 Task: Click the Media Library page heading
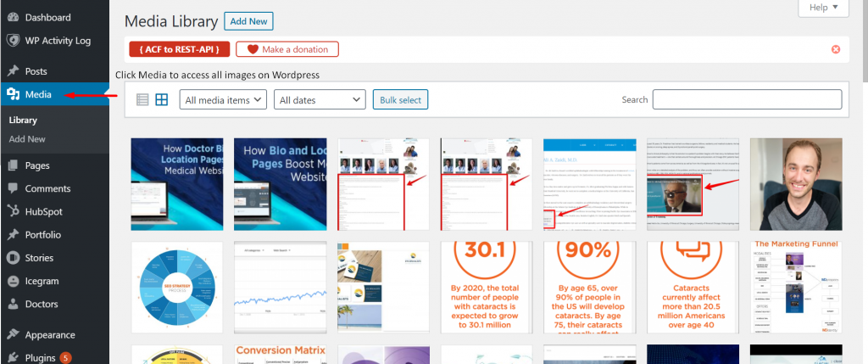(x=171, y=21)
